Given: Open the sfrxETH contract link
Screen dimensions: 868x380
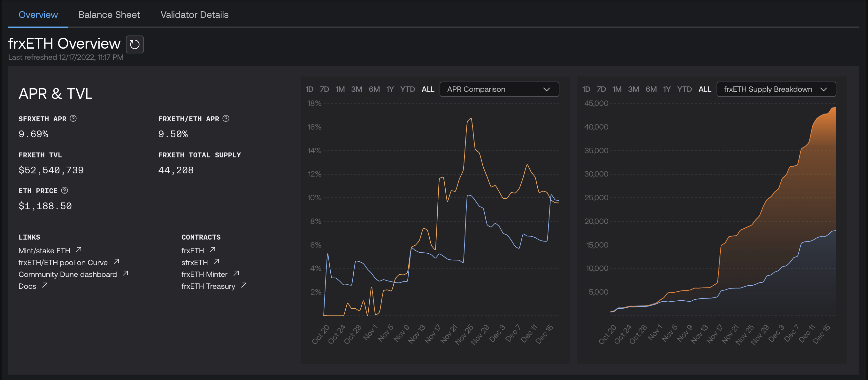Looking at the screenshot, I should coord(195,263).
